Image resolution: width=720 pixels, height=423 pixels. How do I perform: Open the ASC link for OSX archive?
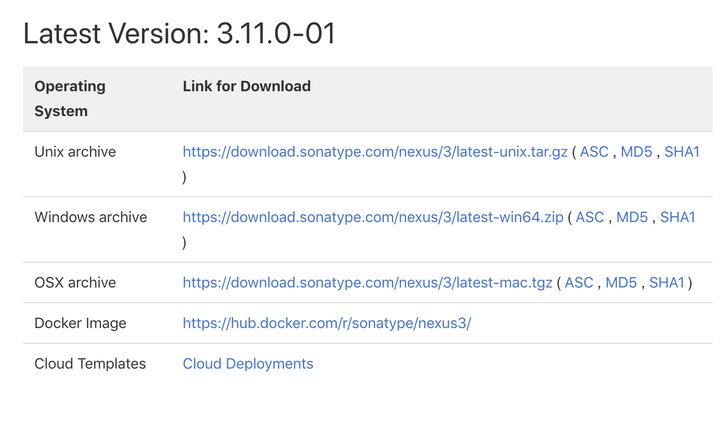[579, 283]
